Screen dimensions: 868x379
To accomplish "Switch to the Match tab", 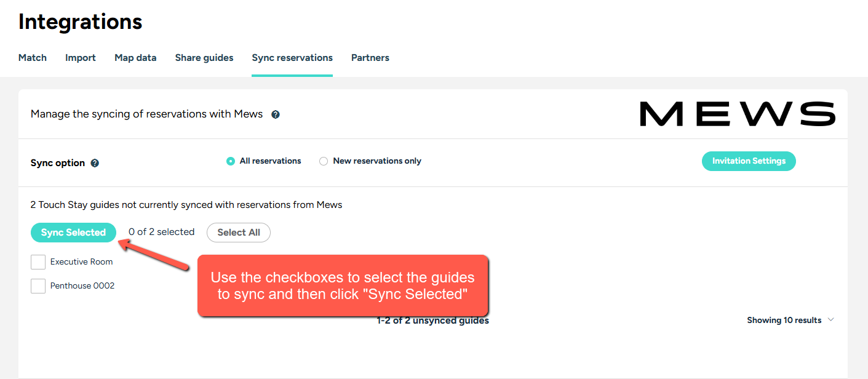I will 33,58.
